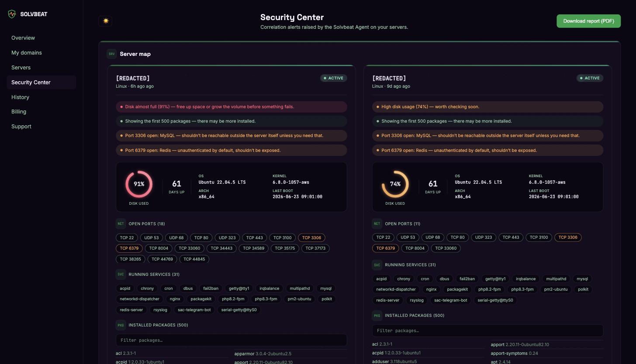Focus the first server's Filter packages field

pos(232,340)
